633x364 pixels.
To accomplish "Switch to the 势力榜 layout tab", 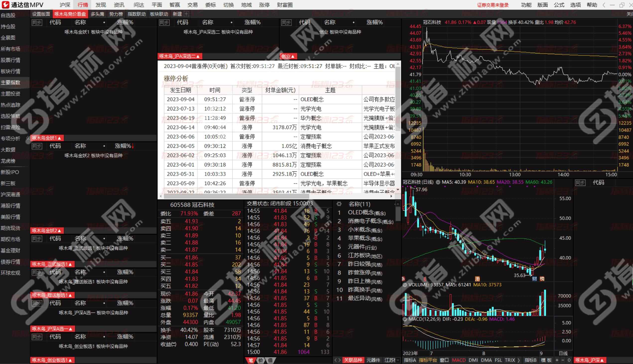I will pyautogui.click(x=116, y=14).
